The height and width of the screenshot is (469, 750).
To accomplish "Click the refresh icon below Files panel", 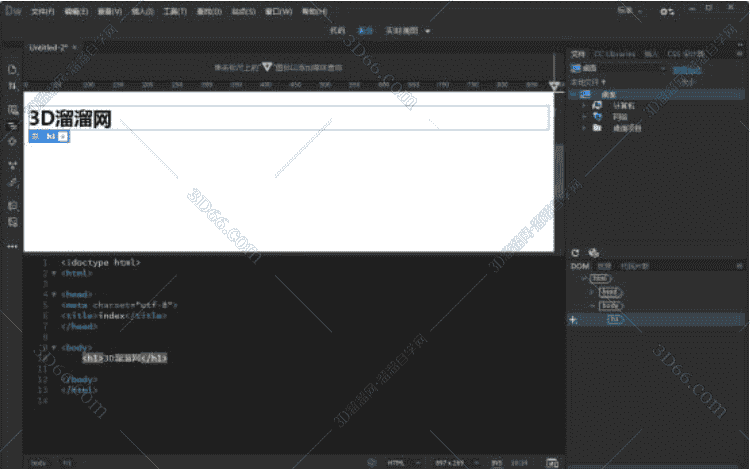I will [575, 254].
